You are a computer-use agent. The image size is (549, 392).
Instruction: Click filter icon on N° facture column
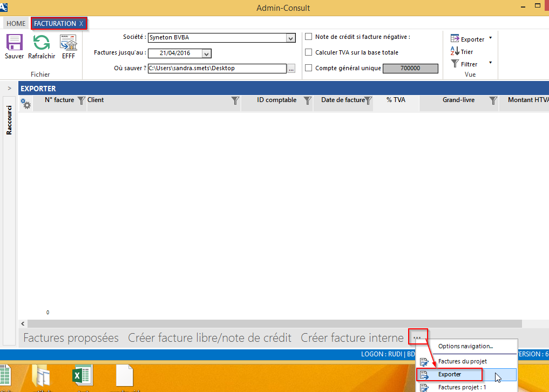click(81, 100)
